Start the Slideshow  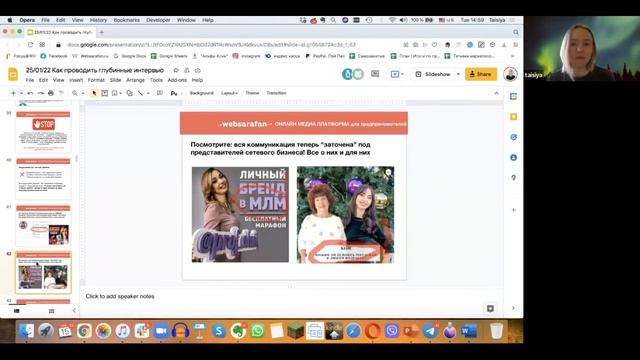pos(433,74)
